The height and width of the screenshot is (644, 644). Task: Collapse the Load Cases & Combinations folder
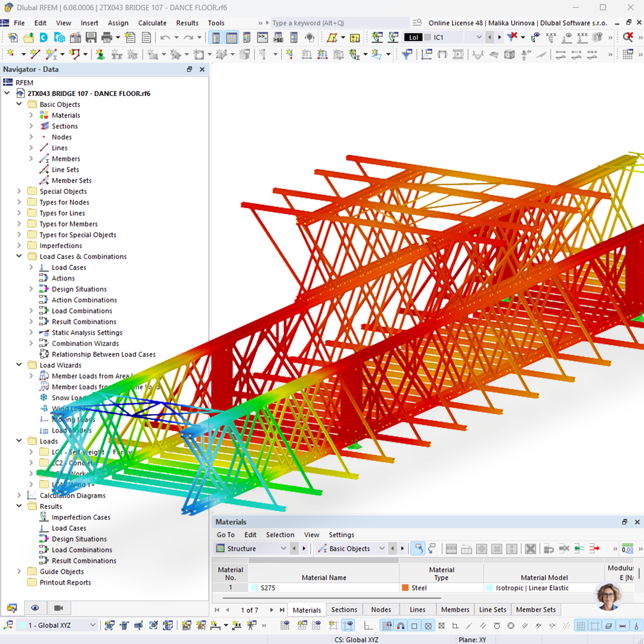(x=19, y=256)
